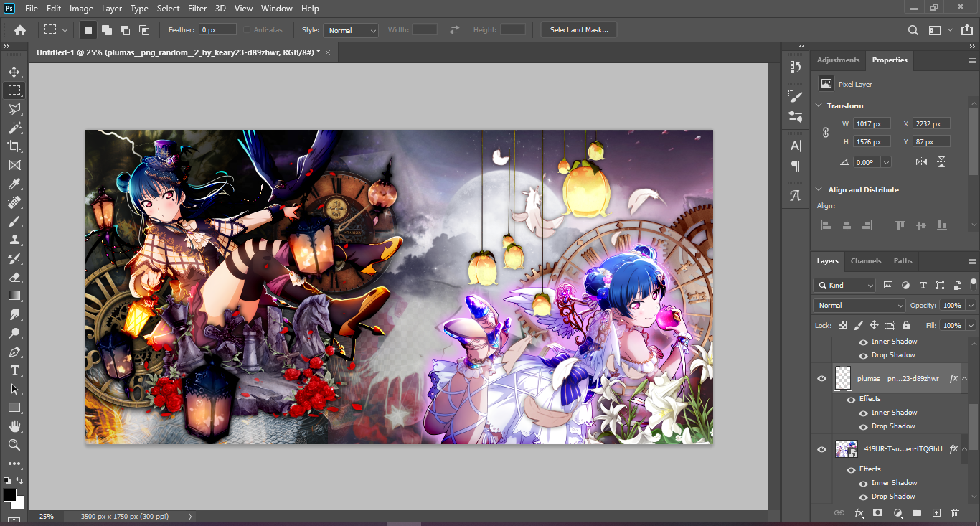
Task: Open the Fill slider dropdown arrow
Action: click(971, 325)
